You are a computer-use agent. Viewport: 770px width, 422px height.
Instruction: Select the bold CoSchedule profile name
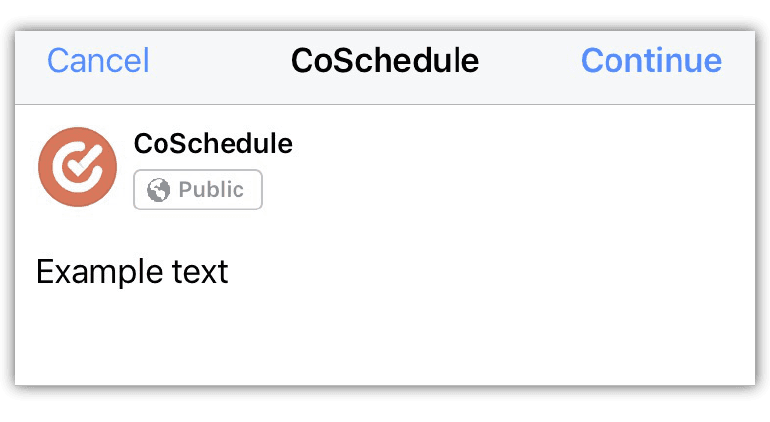[x=213, y=144]
